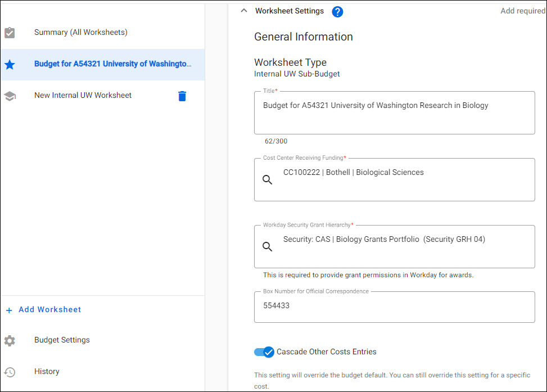Image resolution: width=547 pixels, height=392 pixels.
Task: Collapse the Worksheet Settings section chevron
Action: click(243, 10)
